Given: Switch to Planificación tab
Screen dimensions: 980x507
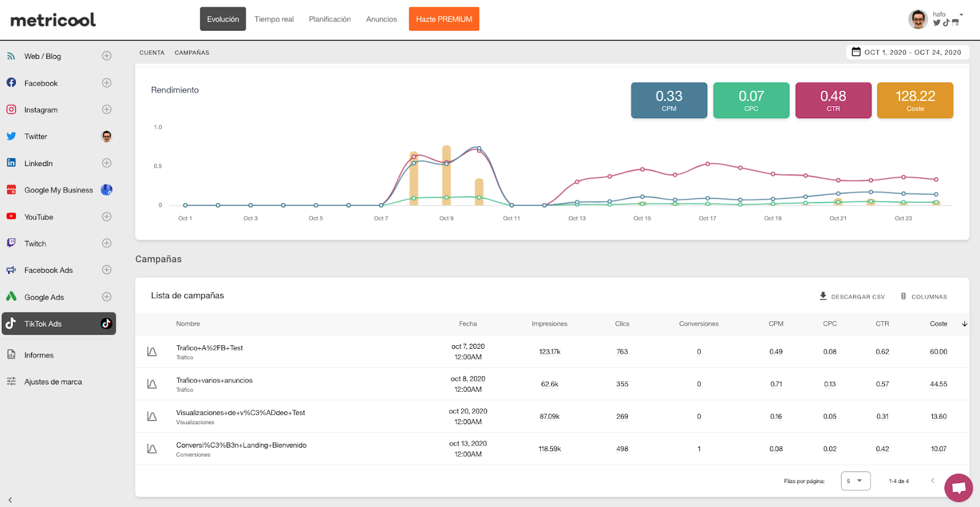Looking at the screenshot, I should [330, 19].
